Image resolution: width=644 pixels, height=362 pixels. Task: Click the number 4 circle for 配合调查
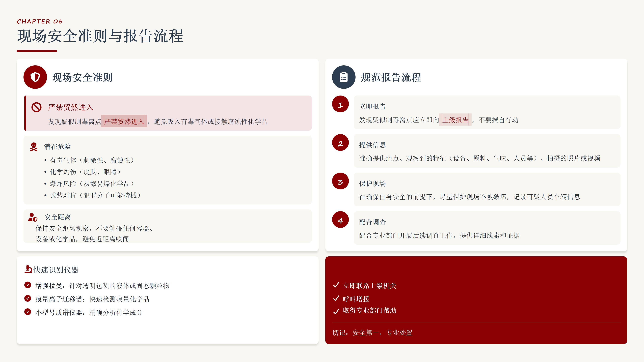340,220
